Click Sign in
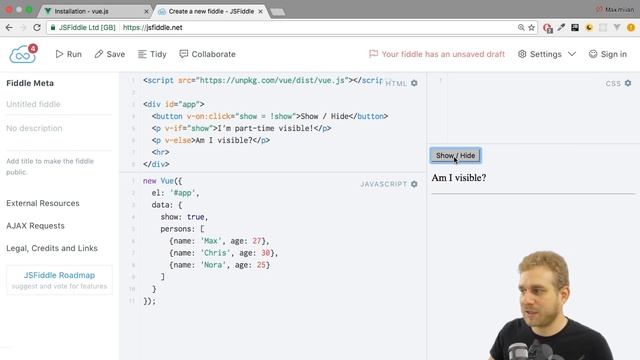Screen dimensions: 640x360 pos(608,54)
